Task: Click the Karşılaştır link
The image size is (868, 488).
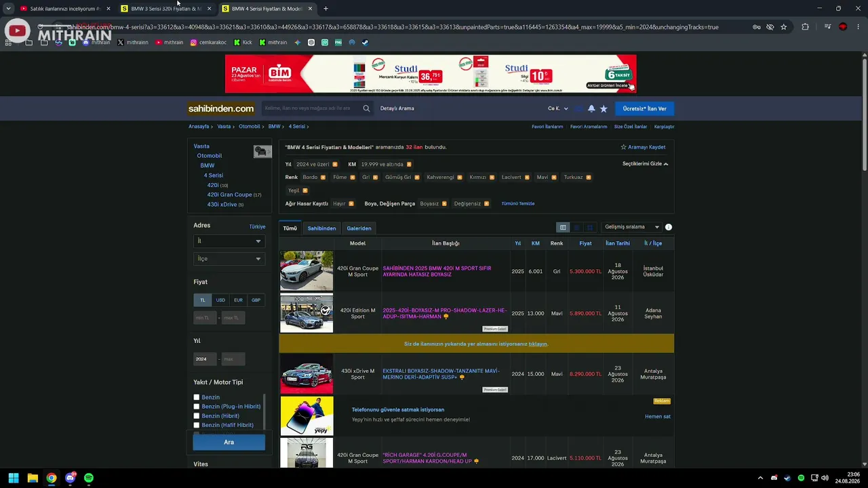Action: [664, 127]
